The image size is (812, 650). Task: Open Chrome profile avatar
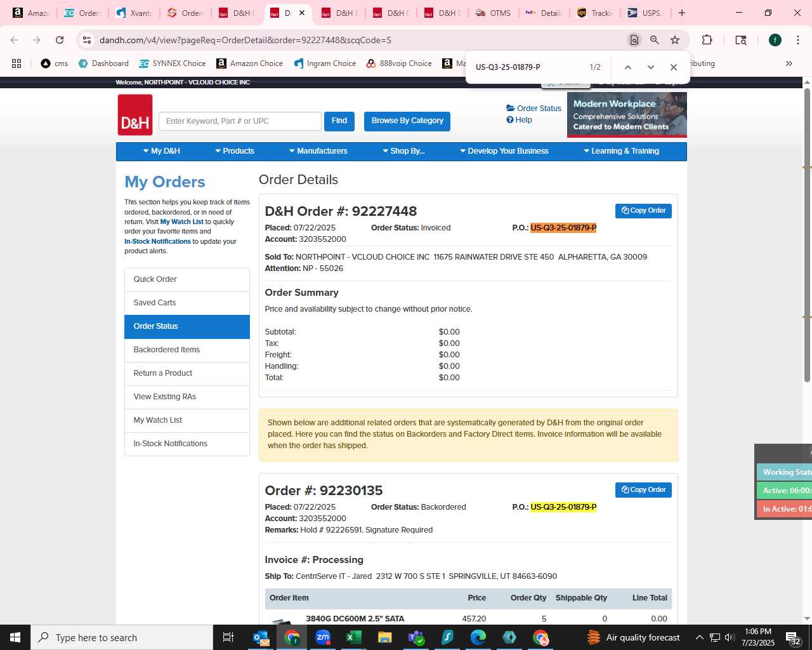[x=775, y=40]
